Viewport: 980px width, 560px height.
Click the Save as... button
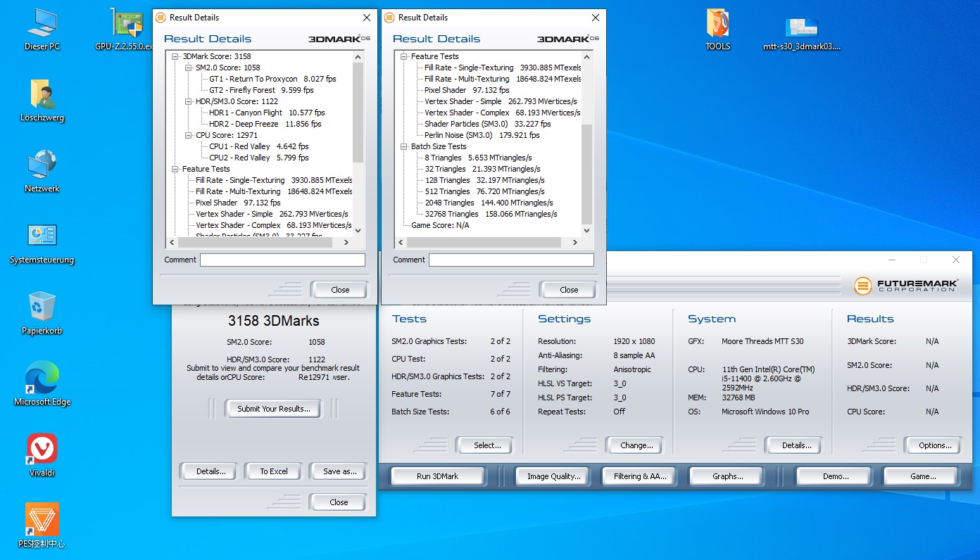point(340,471)
